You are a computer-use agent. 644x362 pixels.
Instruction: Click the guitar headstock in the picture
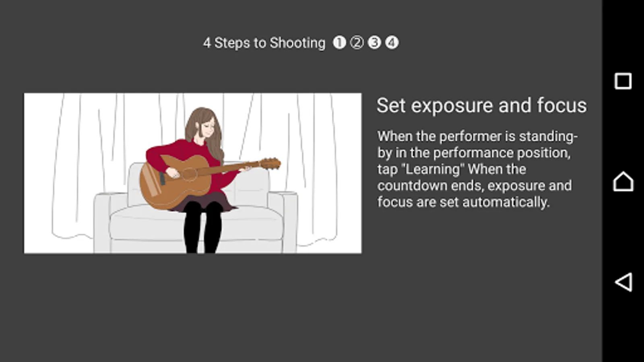(x=270, y=164)
